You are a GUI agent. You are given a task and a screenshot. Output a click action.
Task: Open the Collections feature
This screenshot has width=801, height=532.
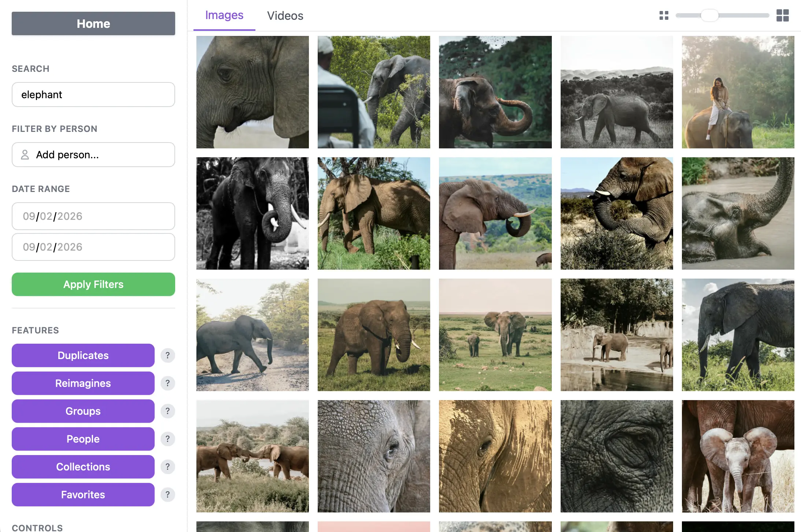[x=83, y=467]
